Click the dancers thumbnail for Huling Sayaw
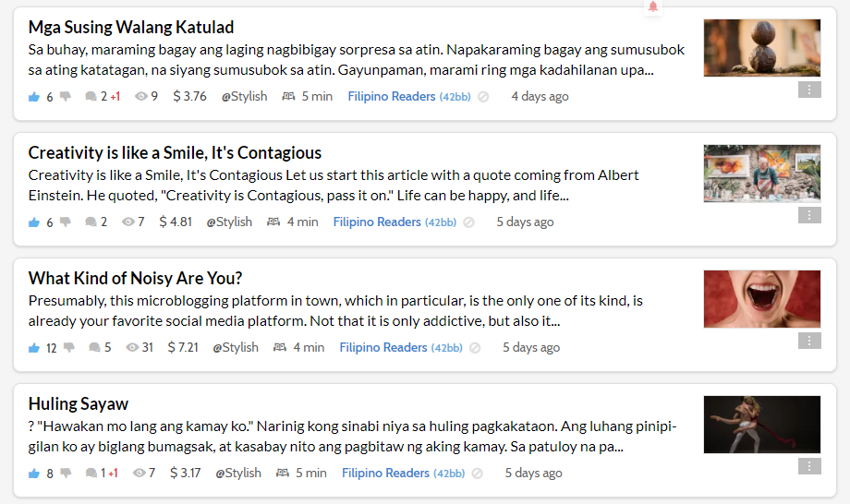This screenshot has width=850, height=504. pos(761,425)
